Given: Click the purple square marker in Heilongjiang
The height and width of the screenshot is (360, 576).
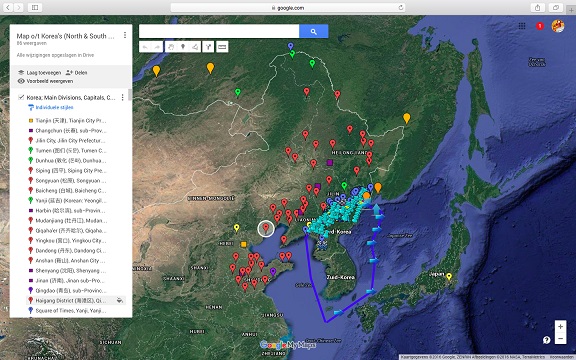Looking at the screenshot, I should 330,162.
